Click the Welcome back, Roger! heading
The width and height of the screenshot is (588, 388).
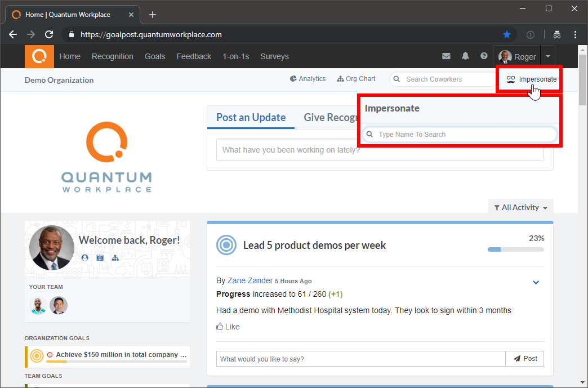pyautogui.click(x=130, y=240)
